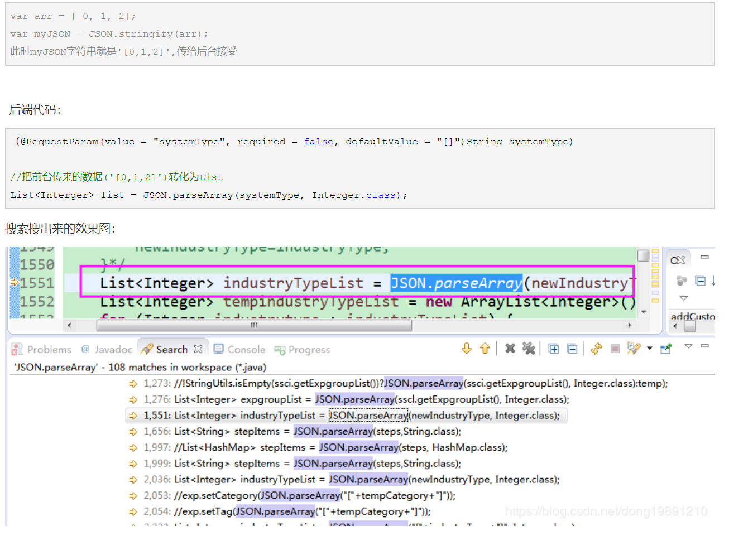Run the current search again
Image resolution: width=729 pixels, height=560 pixels.
pyautogui.click(x=597, y=349)
